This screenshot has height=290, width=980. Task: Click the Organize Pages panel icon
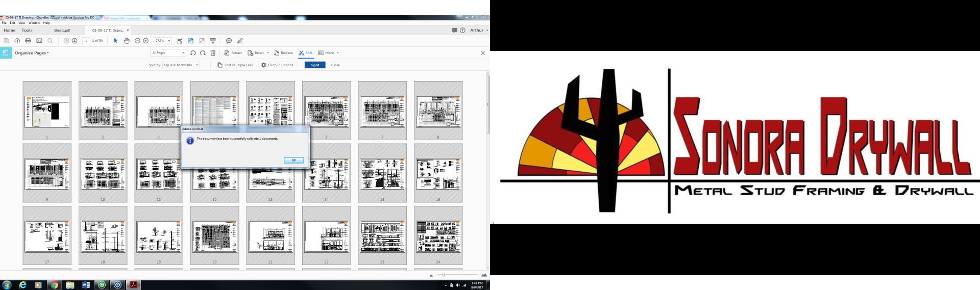tap(6, 52)
